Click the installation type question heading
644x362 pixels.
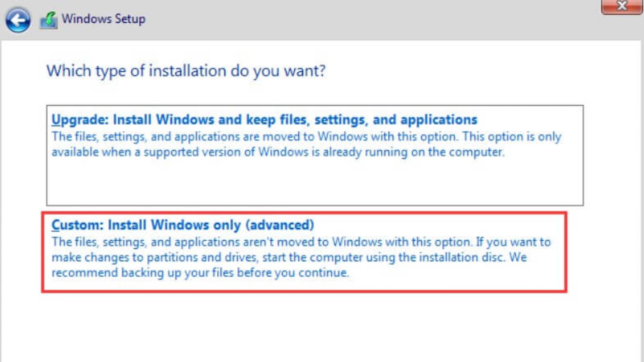pyautogui.click(x=186, y=71)
